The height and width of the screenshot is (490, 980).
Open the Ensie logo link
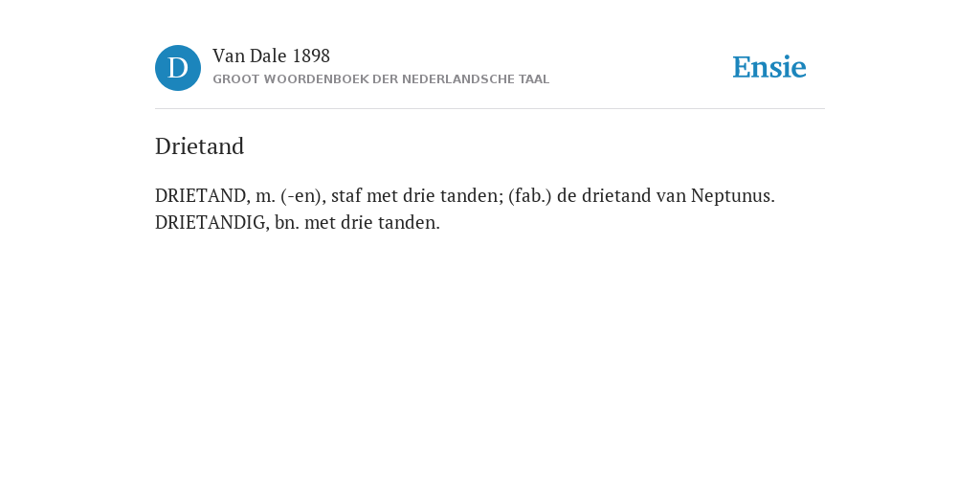tap(769, 68)
